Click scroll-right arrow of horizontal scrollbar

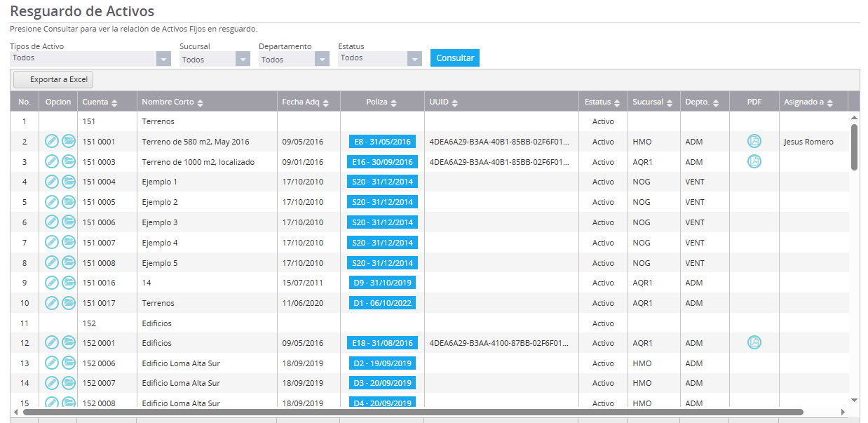point(843,412)
